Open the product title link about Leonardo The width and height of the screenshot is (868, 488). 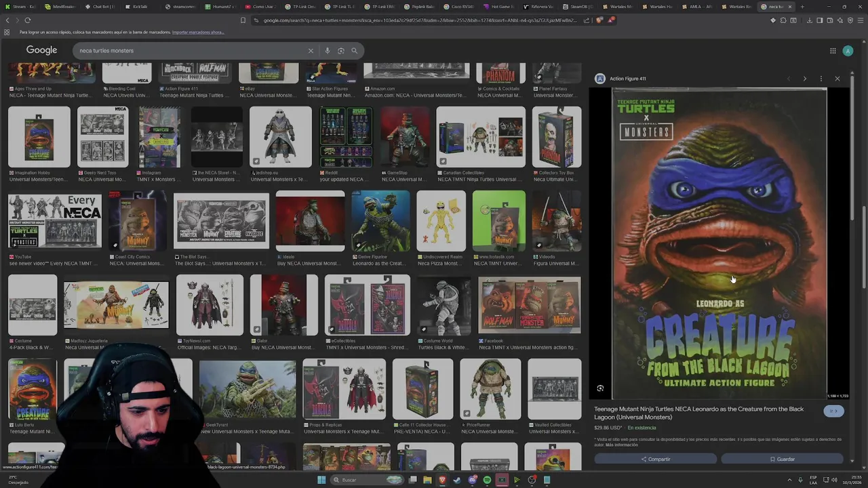pyautogui.click(x=699, y=413)
